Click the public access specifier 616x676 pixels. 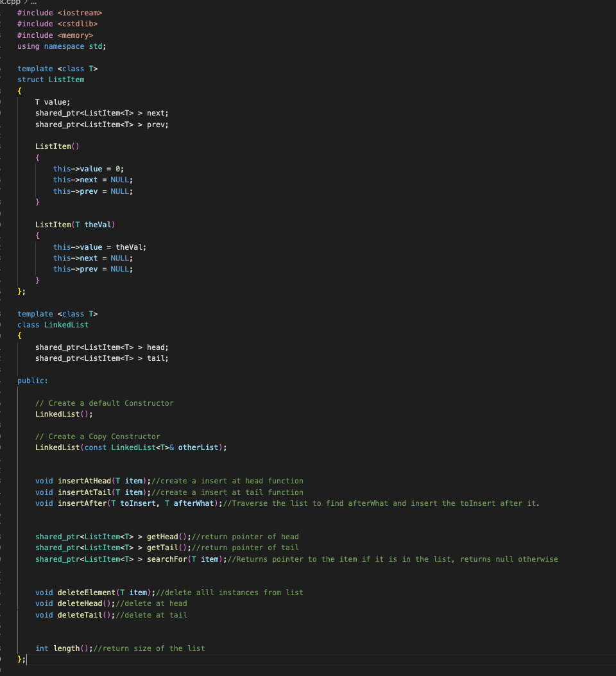(x=30, y=380)
